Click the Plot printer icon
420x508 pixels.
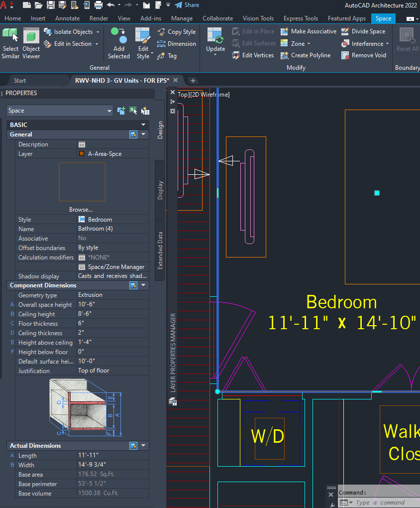(x=98, y=5)
